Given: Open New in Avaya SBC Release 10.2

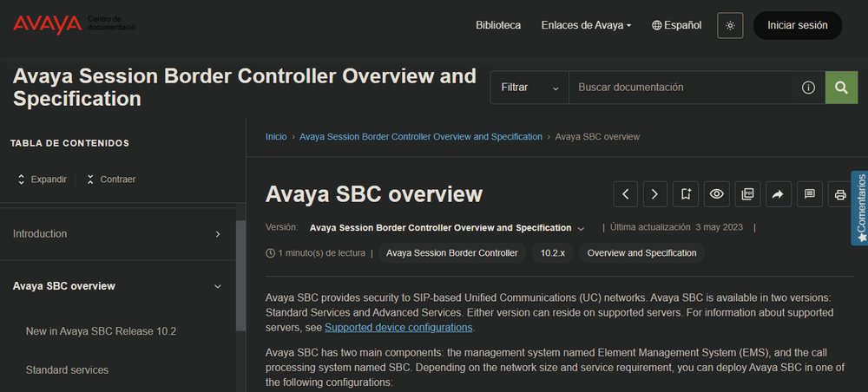Looking at the screenshot, I should click(x=101, y=331).
